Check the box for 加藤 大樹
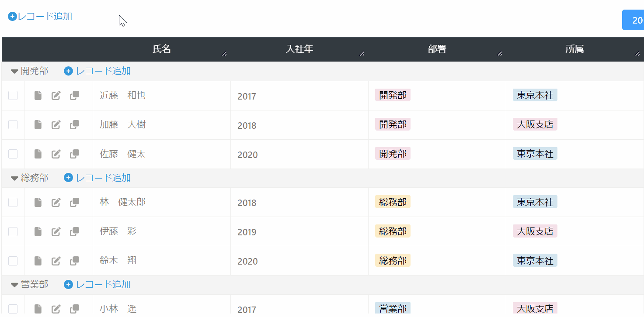 point(13,124)
